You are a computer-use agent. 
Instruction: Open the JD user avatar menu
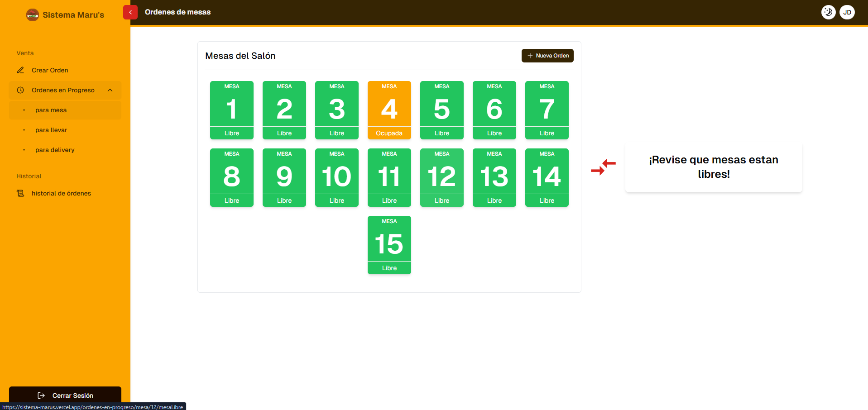click(847, 12)
